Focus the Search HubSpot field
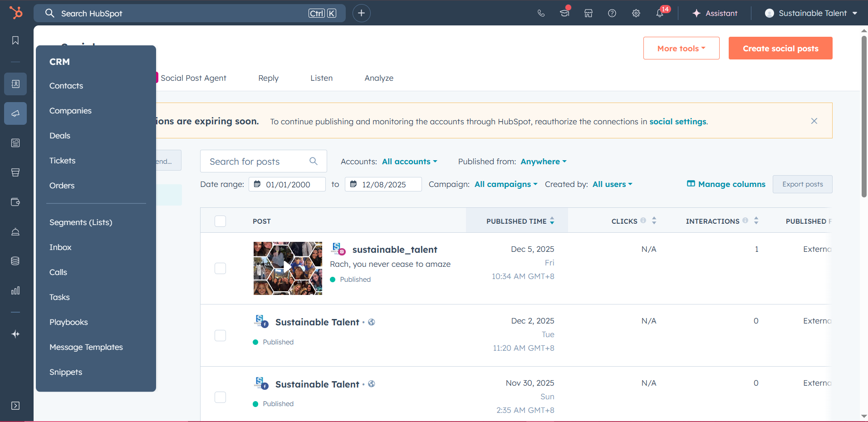The width and height of the screenshot is (868, 422). pyautogui.click(x=190, y=13)
